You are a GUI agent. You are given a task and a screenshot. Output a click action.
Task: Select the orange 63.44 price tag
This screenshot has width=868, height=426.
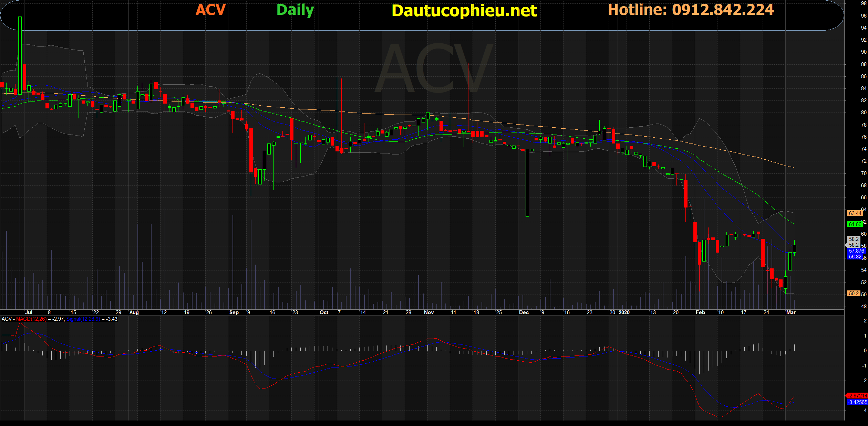(x=855, y=213)
